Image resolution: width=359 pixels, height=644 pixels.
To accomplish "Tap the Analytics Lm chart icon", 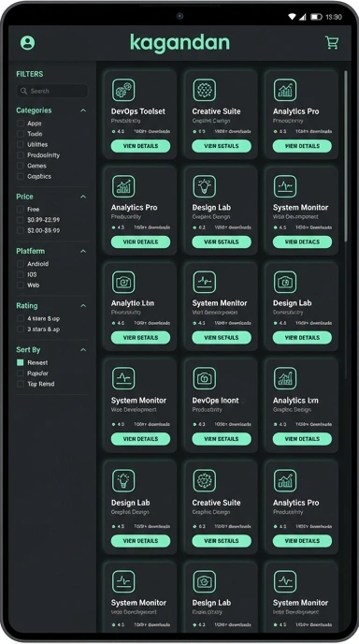I will pyautogui.click(x=285, y=378).
